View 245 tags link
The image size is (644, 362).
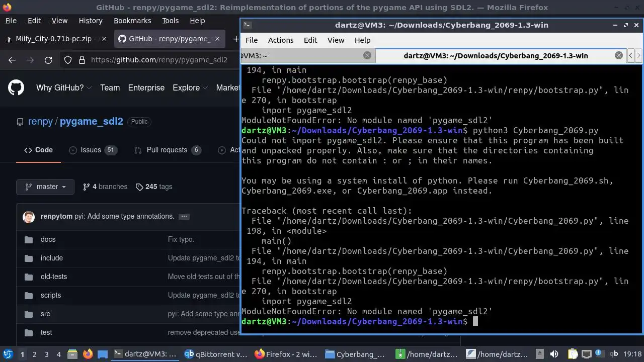[x=154, y=187]
